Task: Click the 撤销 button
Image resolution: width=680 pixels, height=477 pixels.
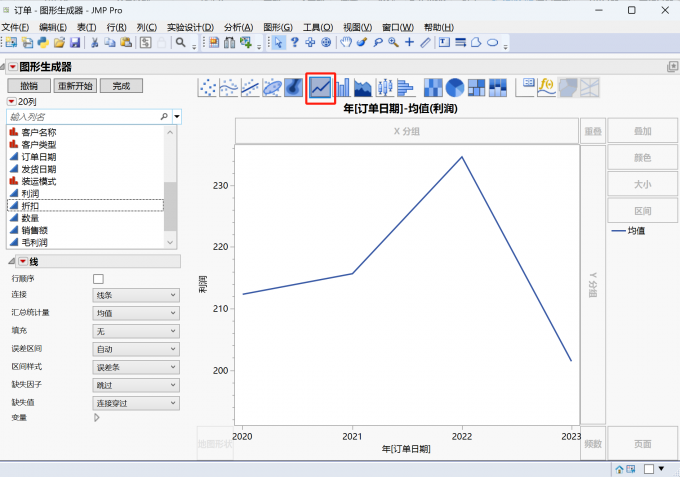Action: click(x=28, y=86)
